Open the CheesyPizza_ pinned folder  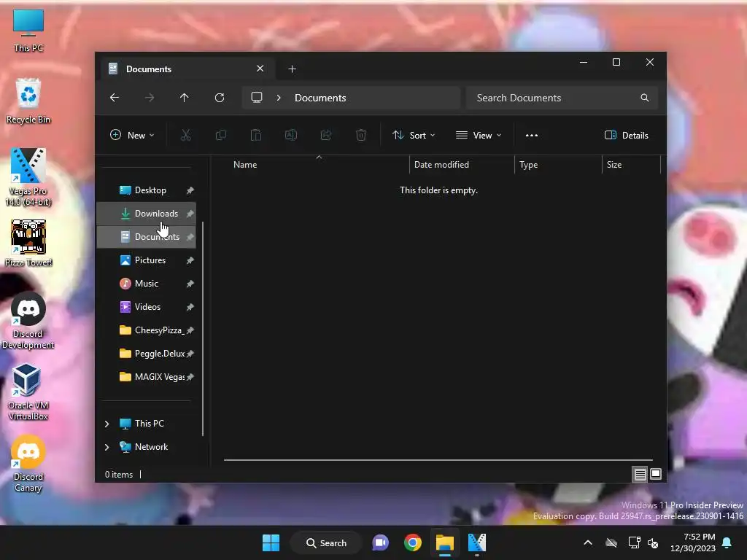(x=146, y=330)
